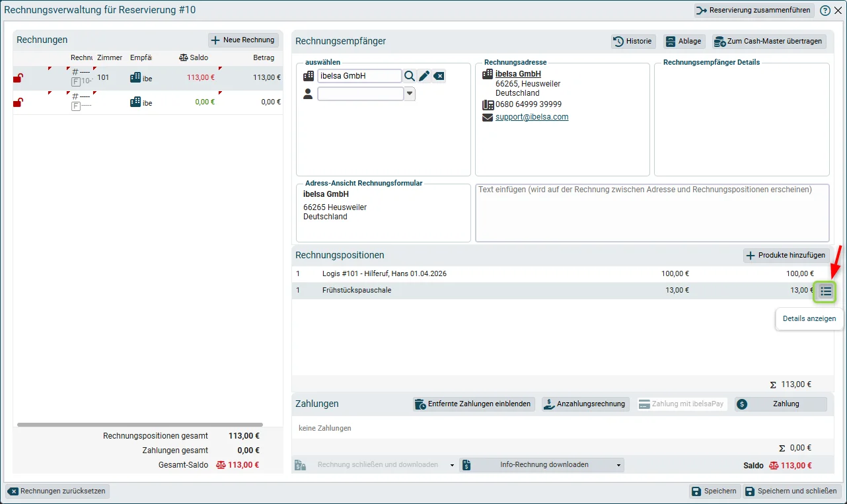847x504 pixels.
Task: Click Reservierung zusammenführen
Action: (754, 11)
